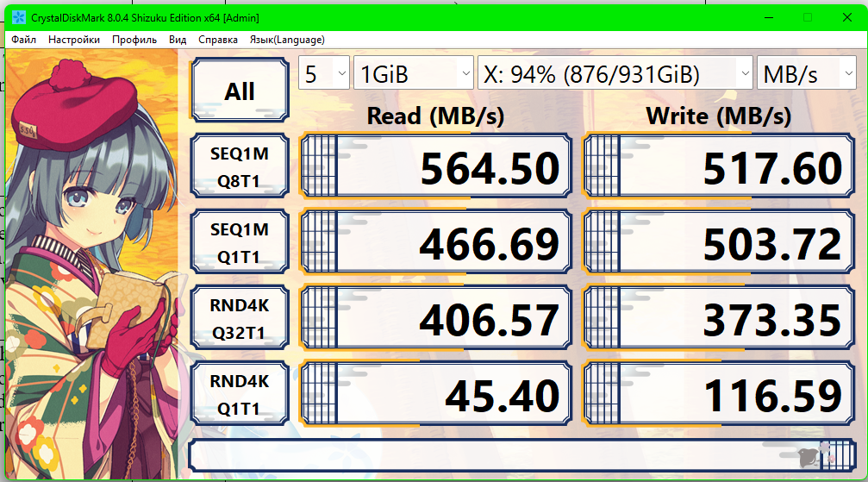868x482 pixels.
Task: Click the CrystalDiskMark app icon in title bar
Action: [18, 18]
